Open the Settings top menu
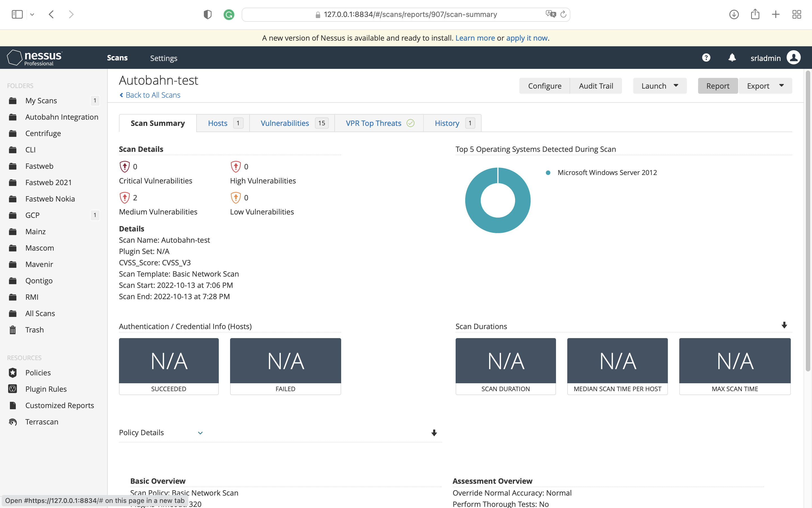812x508 pixels. 164,58
